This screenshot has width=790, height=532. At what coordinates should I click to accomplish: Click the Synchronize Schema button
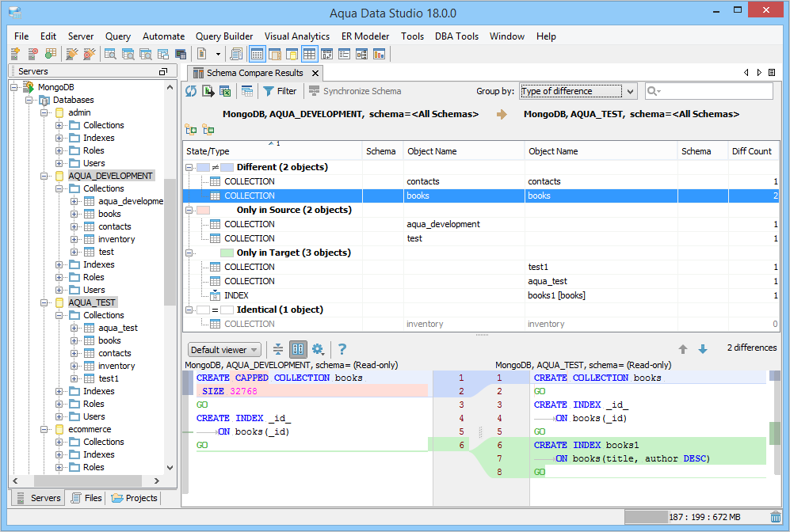click(355, 91)
